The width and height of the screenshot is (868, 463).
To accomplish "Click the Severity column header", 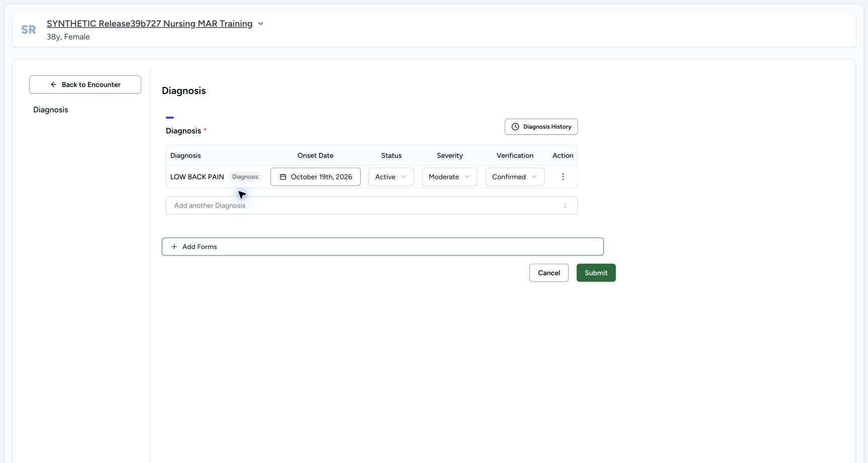I will (450, 156).
